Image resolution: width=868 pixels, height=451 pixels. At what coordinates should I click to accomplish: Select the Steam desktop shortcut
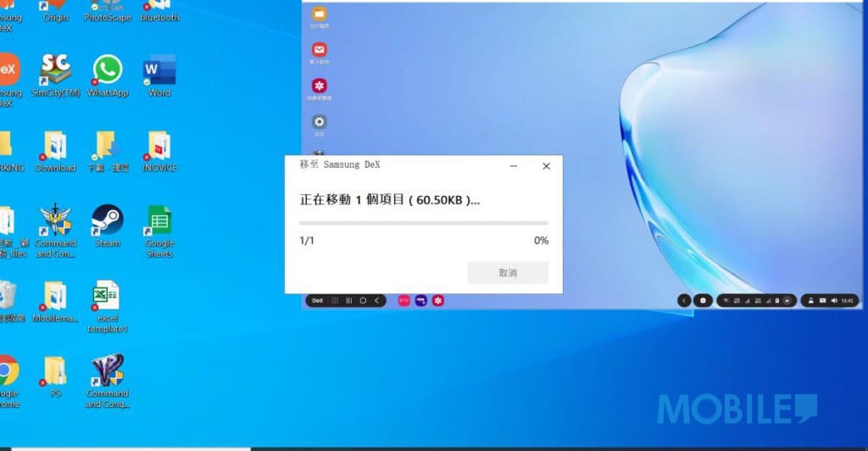[108, 225]
